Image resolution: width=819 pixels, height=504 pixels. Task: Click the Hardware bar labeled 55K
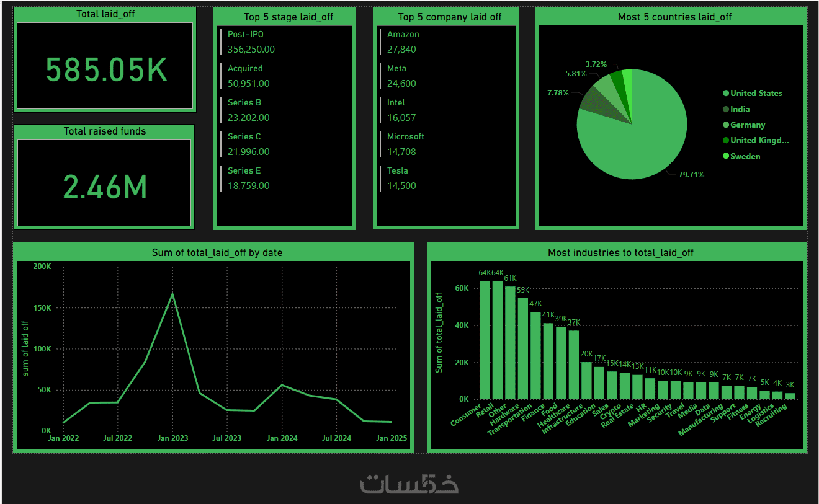[x=522, y=349]
